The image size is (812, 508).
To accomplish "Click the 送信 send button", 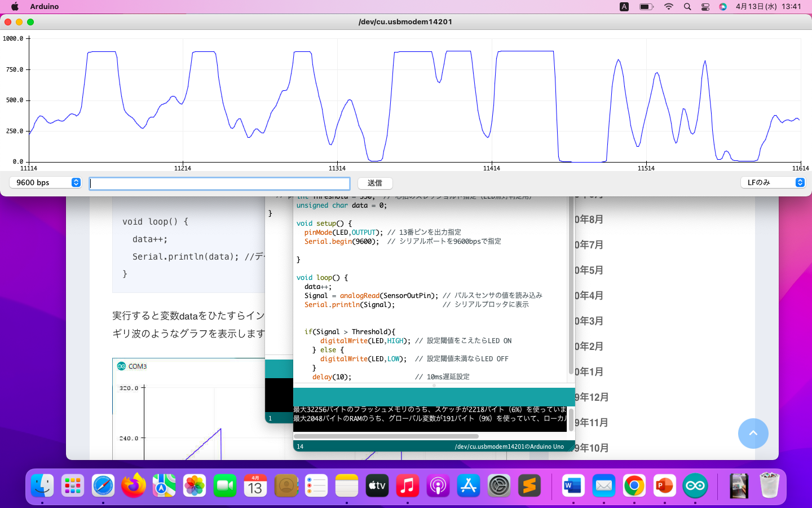I will (x=375, y=183).
